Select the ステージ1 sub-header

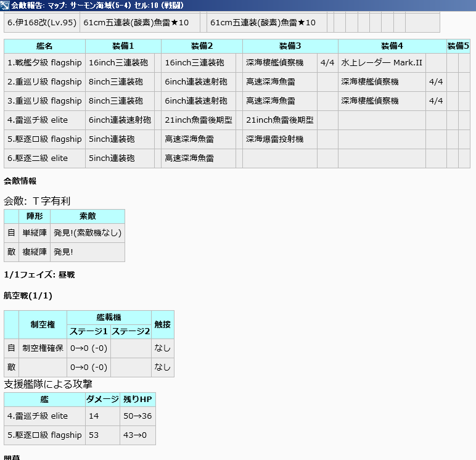[x=89, y=332]
